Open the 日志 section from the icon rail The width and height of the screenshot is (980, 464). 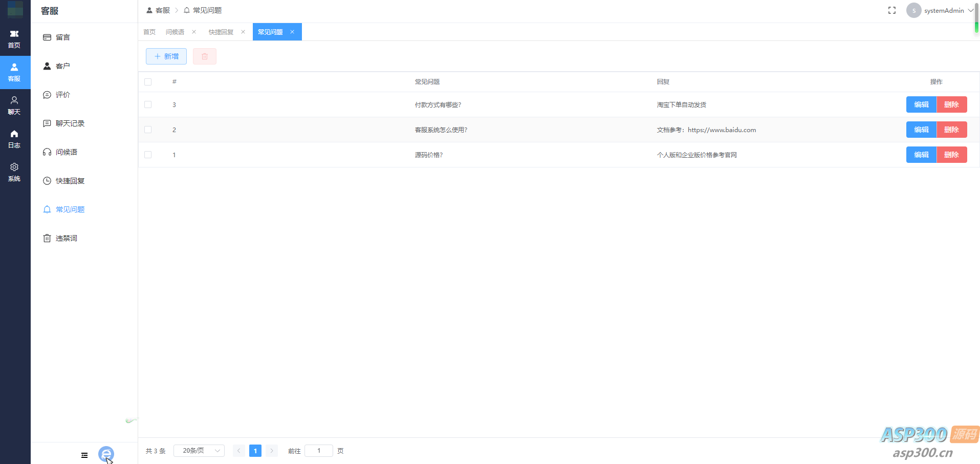(15, 138)
